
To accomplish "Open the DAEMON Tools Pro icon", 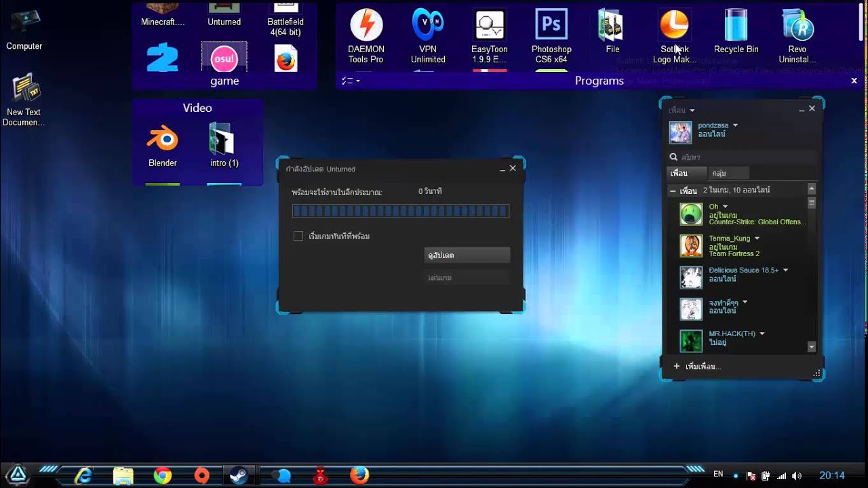I will (366, 37).
